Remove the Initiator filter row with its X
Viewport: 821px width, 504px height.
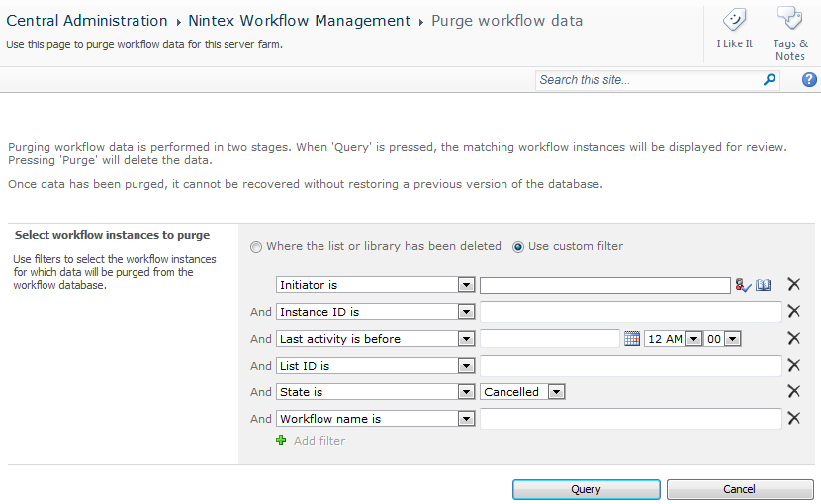click(793, 284)
